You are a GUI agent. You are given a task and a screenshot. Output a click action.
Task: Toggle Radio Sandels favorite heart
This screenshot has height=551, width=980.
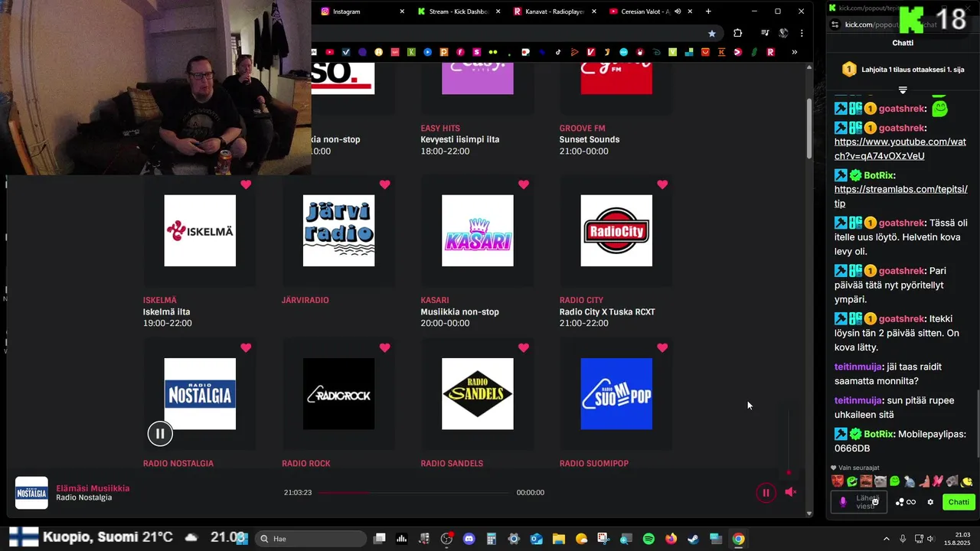(x=524, y=347)
